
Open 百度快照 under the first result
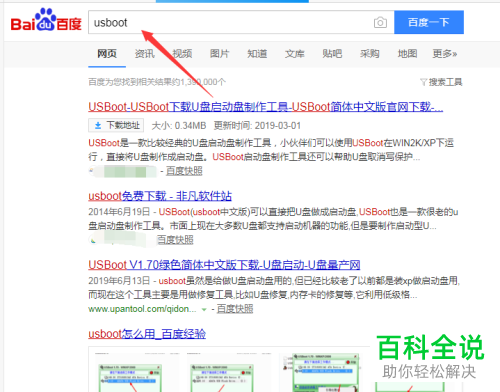(184, 171)
